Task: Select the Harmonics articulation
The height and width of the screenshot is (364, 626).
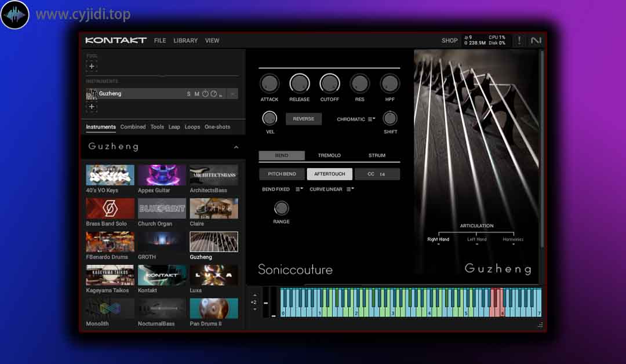Action: coord(513,239)
